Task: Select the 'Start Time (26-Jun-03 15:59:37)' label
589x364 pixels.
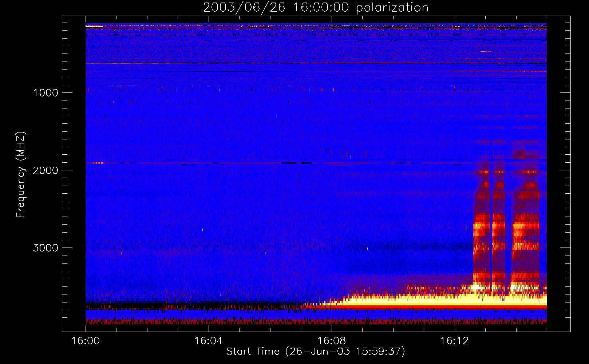Action: click(x=316, y=352)
